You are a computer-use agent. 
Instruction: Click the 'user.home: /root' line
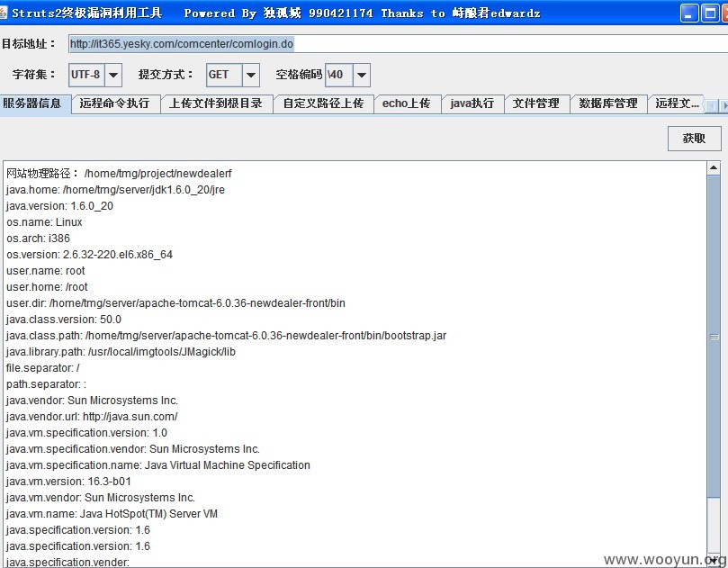tap(47, 287)
